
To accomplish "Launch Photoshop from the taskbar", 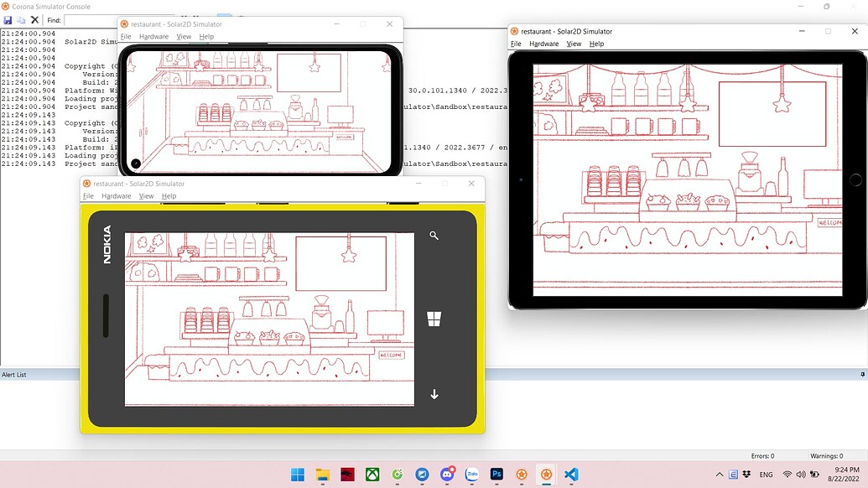I will 496,474.
